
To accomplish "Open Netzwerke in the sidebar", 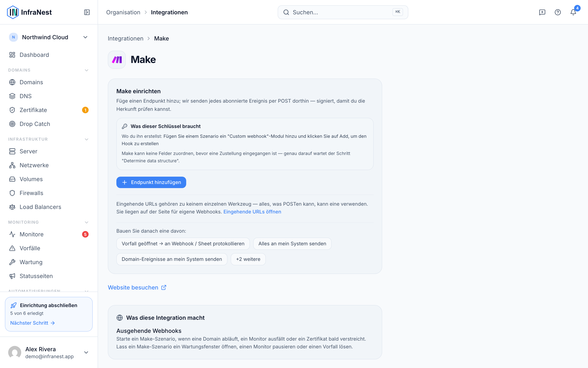I will pos(49,165).
